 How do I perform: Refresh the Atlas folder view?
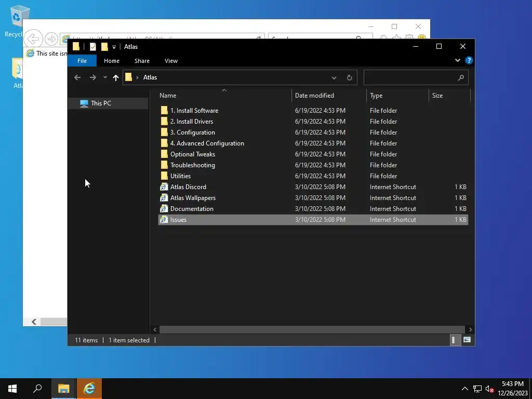coord(350,78)
